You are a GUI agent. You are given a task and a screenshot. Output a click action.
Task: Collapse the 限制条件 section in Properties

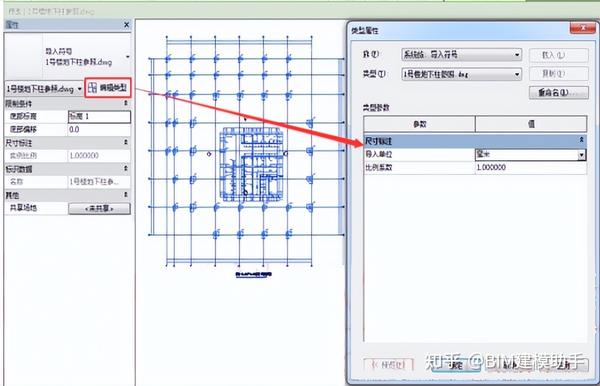tap(126, 103)
